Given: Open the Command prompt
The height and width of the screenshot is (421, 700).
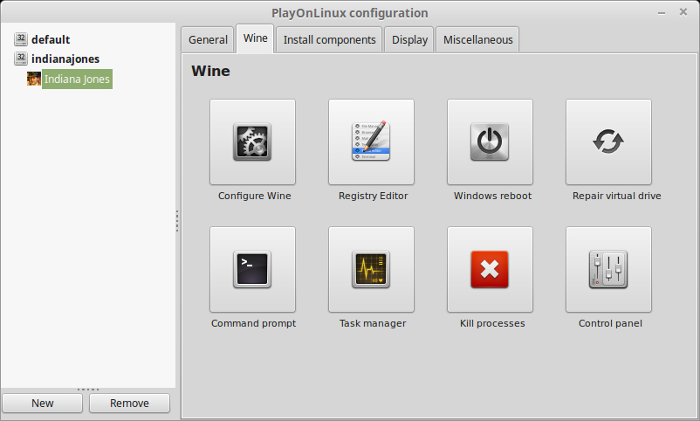Looking at the screenshot, I should (252, 269).
